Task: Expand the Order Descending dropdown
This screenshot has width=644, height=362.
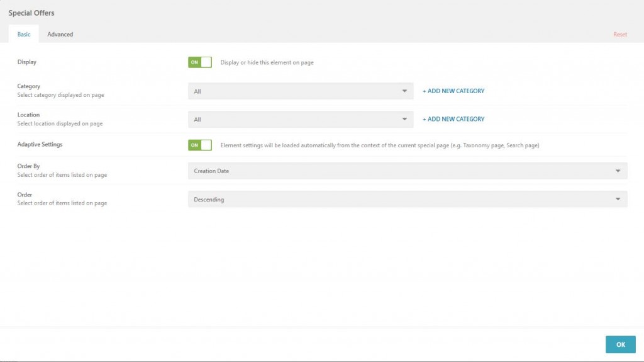Action: [408, 199]
